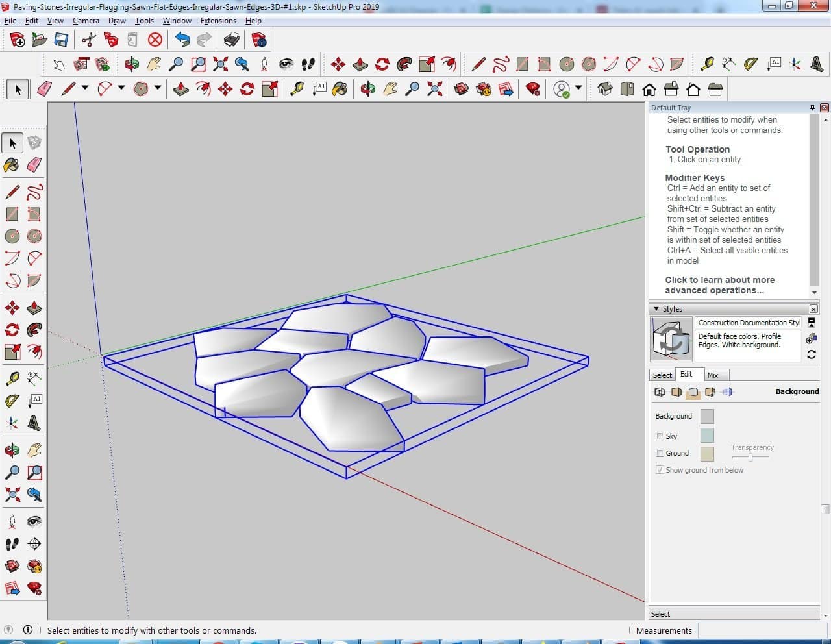Select the Eraser tool in left toolbar
The image size is (831, 644).
click(x=34, y=165)
